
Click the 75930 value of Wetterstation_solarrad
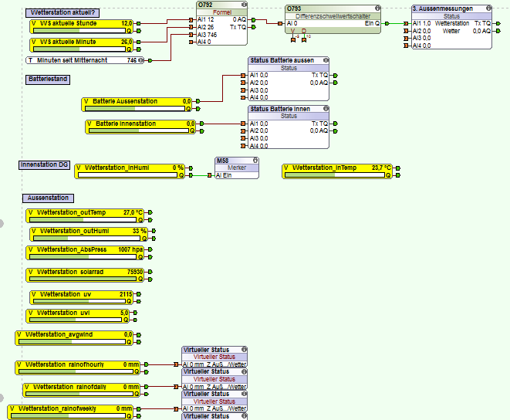135,272
